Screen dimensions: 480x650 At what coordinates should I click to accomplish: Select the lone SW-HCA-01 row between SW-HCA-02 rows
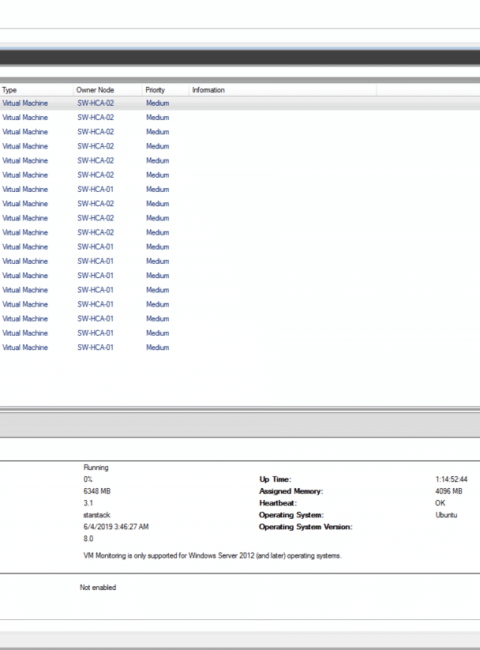240,189
